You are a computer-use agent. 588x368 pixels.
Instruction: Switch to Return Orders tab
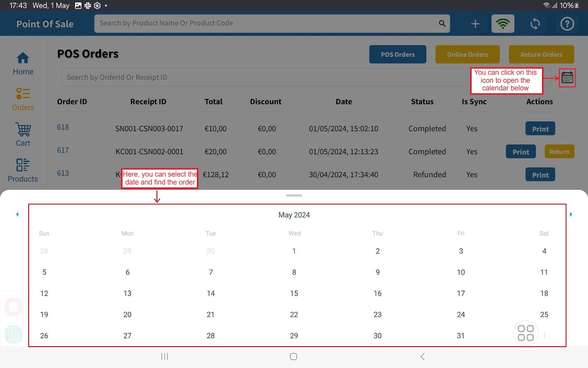click(x=541, y=54)
